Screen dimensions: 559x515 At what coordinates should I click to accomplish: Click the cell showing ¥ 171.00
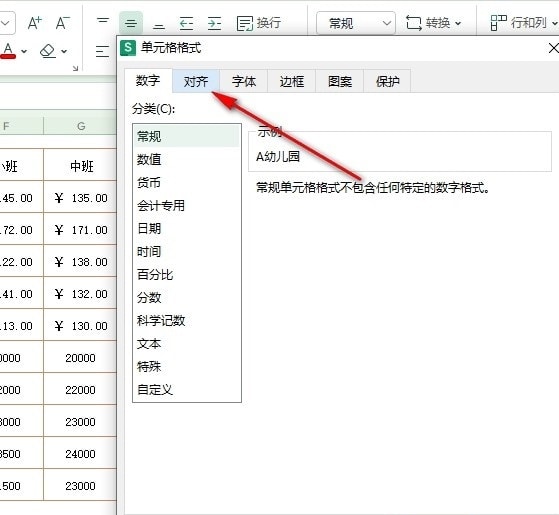(x=81, y=230)
